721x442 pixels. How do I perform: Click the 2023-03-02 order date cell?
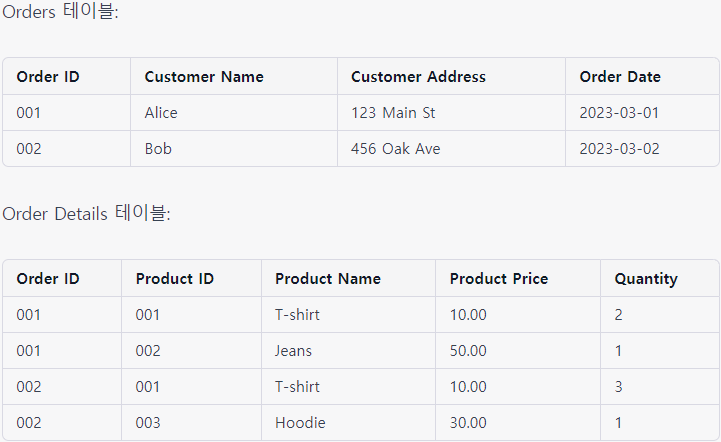[x=619, y=149]
